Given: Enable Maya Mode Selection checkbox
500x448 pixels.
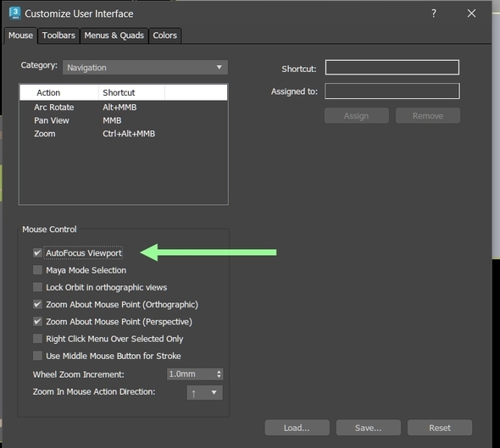Looking at the screenshot, I should pos(37,270).
